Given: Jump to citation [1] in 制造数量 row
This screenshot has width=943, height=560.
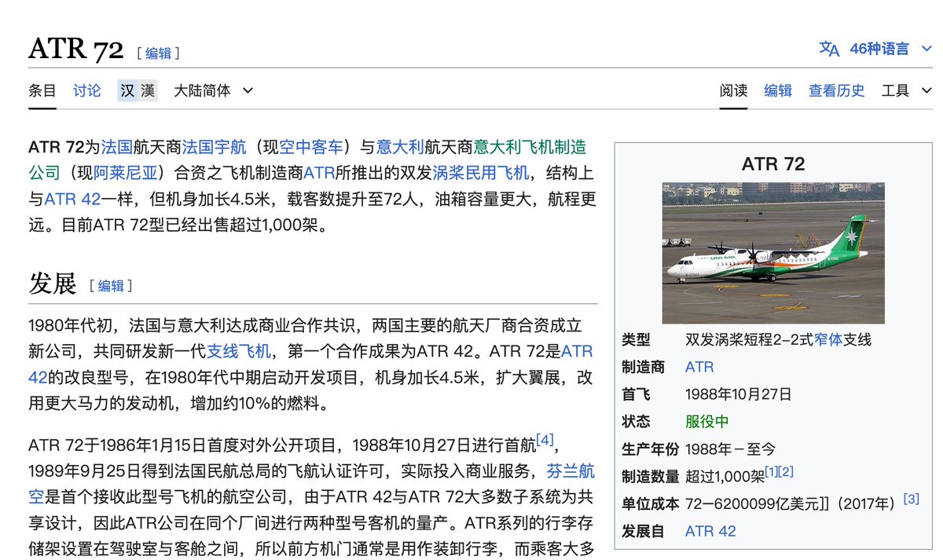Looking at the screenshot, I should click(x=771, y=471).
